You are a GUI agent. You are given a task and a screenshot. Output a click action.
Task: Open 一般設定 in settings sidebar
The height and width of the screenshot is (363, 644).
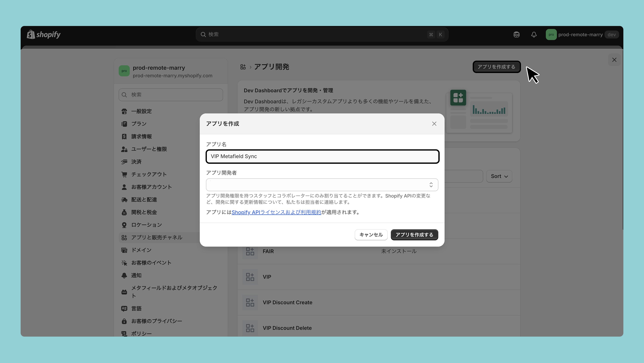click(142, 111)
